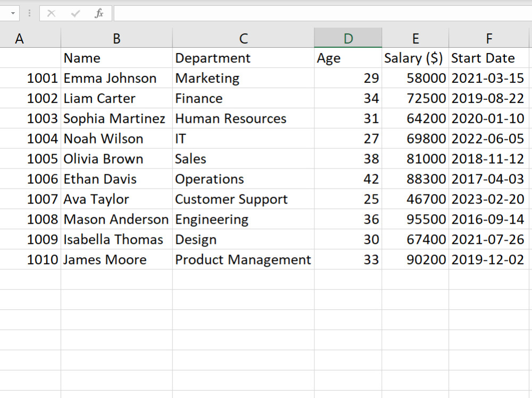This screenshot has width=532, height=398.
Task: Select cell containing Emma Johnson
Action: tap(117, 78)
